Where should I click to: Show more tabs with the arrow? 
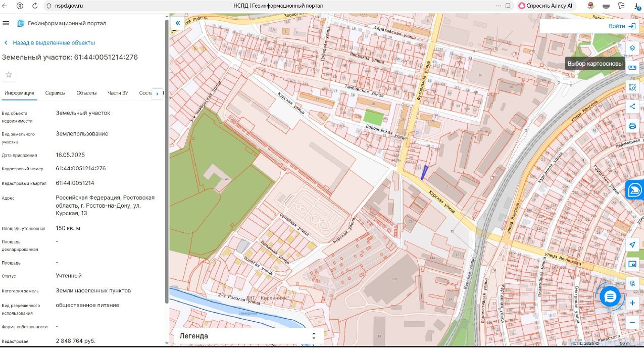point(158,93)
